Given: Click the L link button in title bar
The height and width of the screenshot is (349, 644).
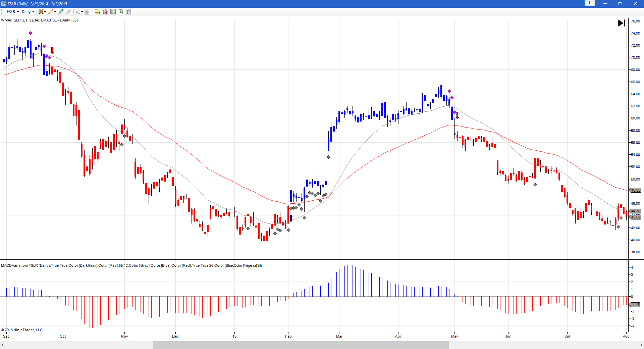Looking at the screenshot, I should pos(590,3).
